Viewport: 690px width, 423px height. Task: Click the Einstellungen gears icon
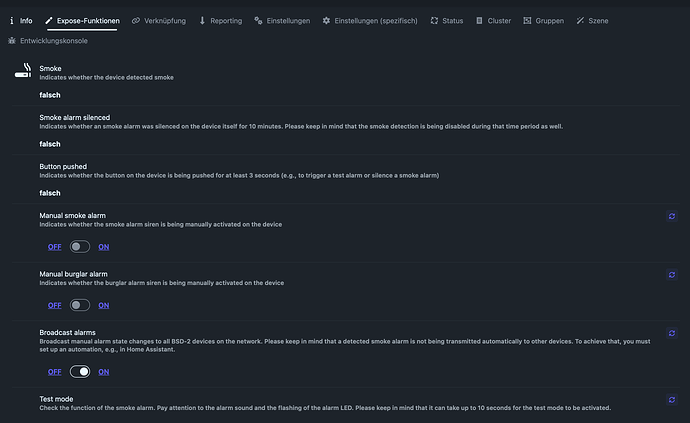pyautogui.click(x=258, y=21)
